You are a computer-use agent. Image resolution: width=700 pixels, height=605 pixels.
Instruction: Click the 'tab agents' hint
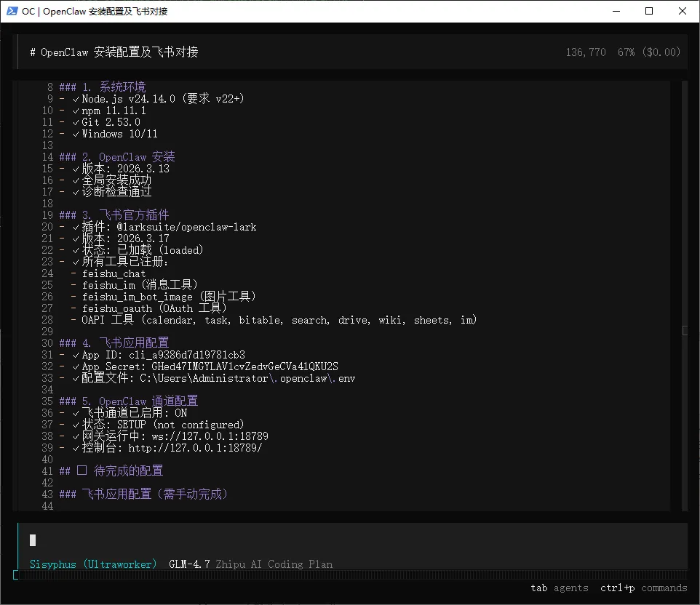point(560,588)
